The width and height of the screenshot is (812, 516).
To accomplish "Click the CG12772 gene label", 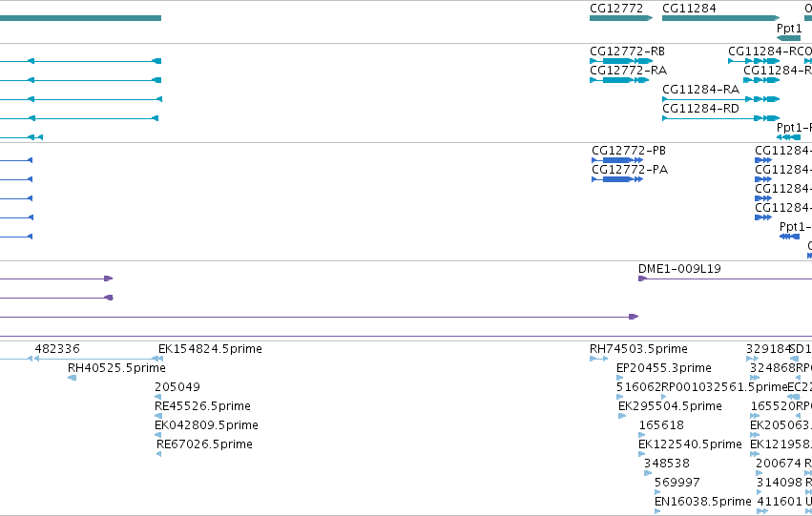I will coord(616,9).
